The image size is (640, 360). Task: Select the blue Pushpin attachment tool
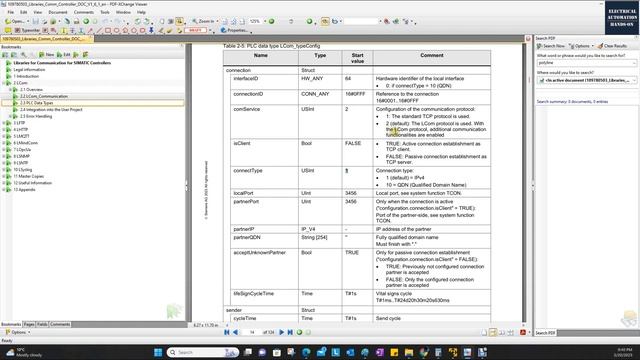click(151, 31)
